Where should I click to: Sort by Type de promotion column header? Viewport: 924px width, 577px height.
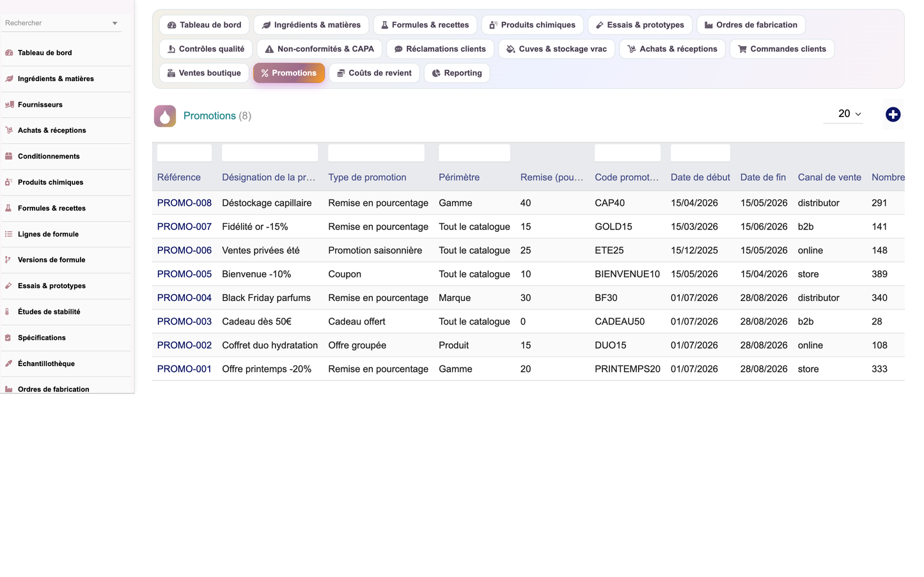point(367,178)
